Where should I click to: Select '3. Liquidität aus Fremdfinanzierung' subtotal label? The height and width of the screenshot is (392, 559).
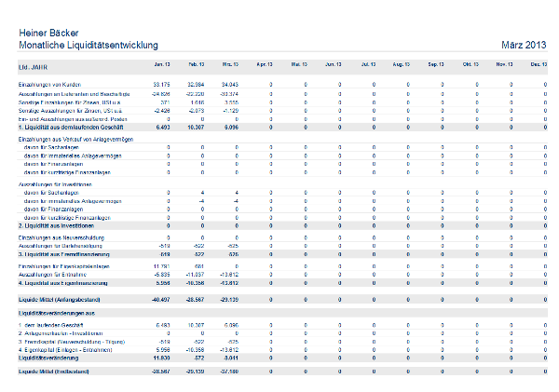[x=64, y=254]
